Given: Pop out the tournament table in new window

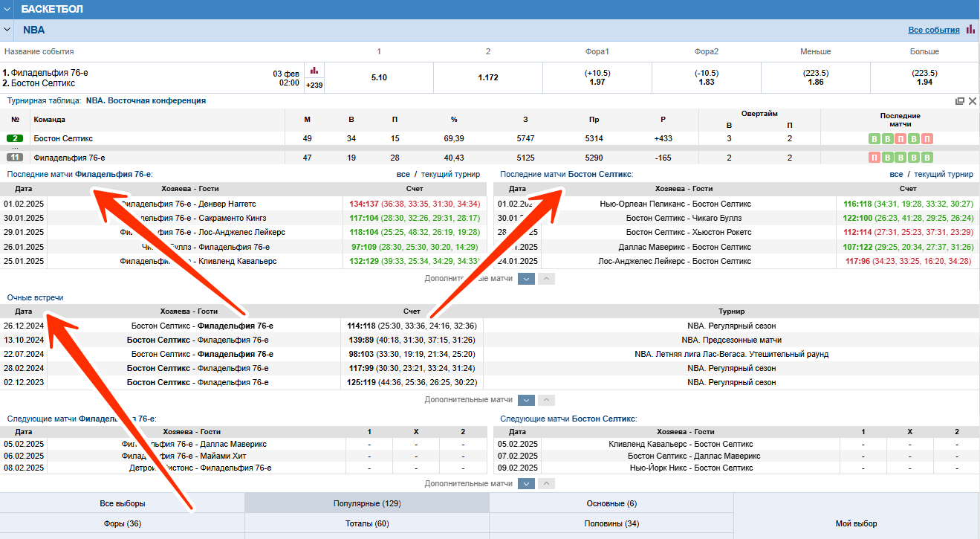Looking at the screenshot, I should (960, 101).
